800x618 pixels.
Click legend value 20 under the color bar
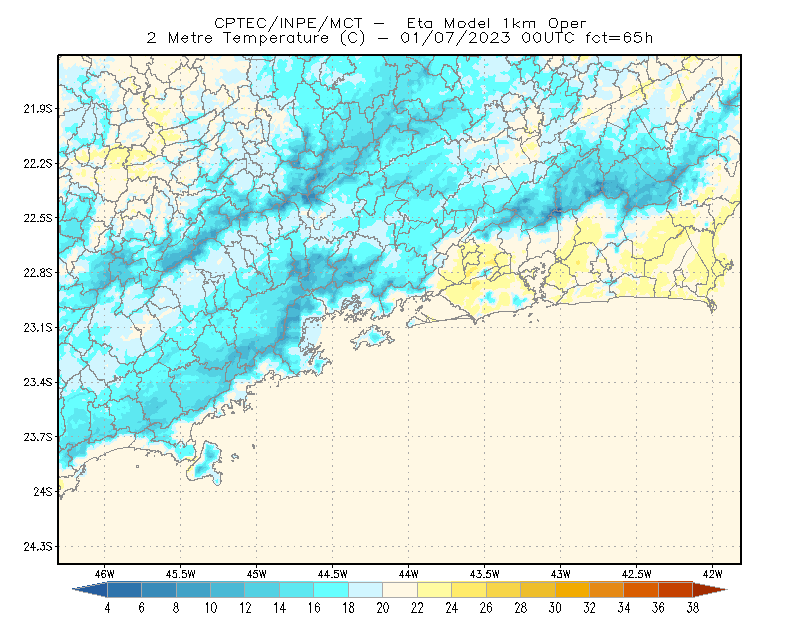(383, 608)
